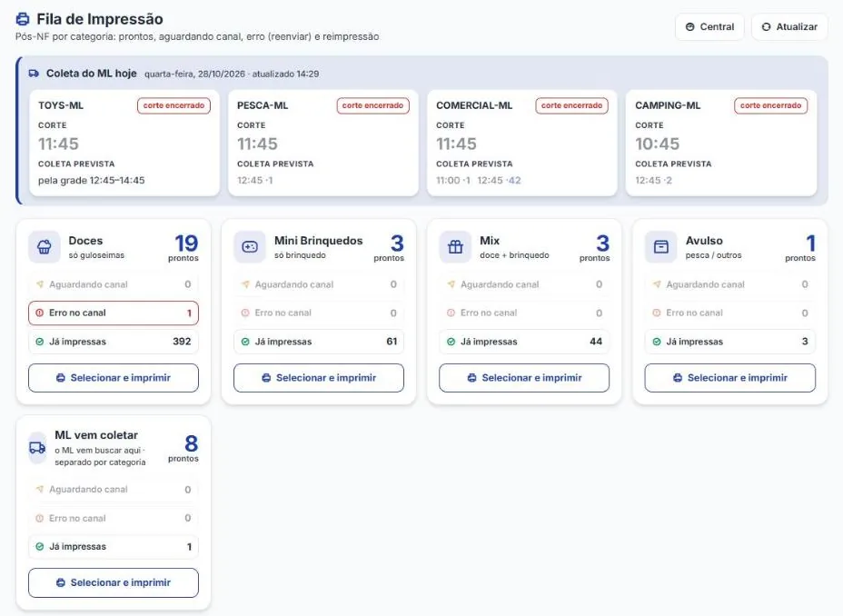843x616 pixels.
Task: Click the error icon in Mini Brinquedos Erro no canal
Action: coord(245,313)
